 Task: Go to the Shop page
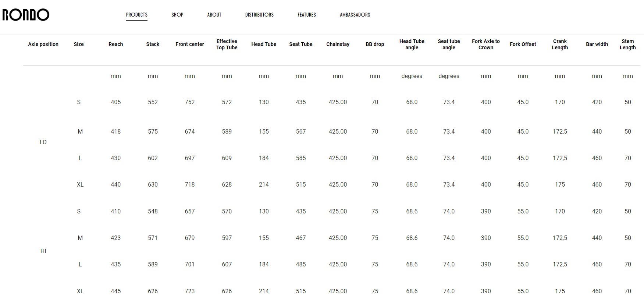click(177, 15)
